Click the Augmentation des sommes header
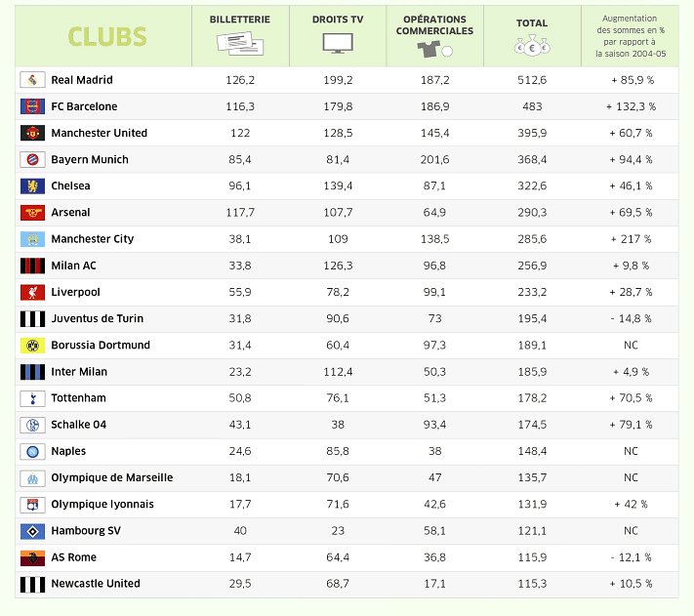 (x=631, y=36)
